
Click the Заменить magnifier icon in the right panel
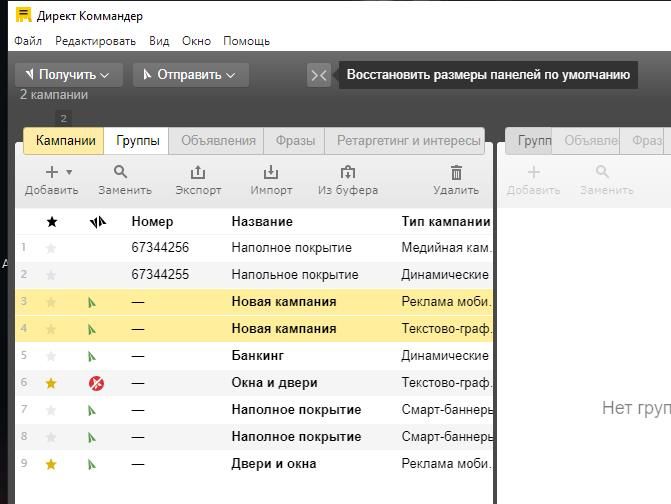pyautogui.click(x=602, y=172)
